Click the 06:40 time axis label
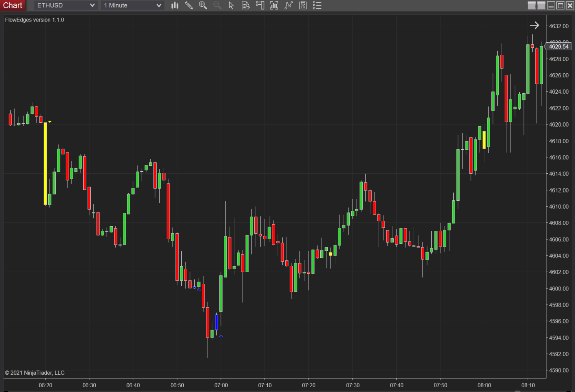The height and width of the screenshot is (392, 575). click(133, 385)
